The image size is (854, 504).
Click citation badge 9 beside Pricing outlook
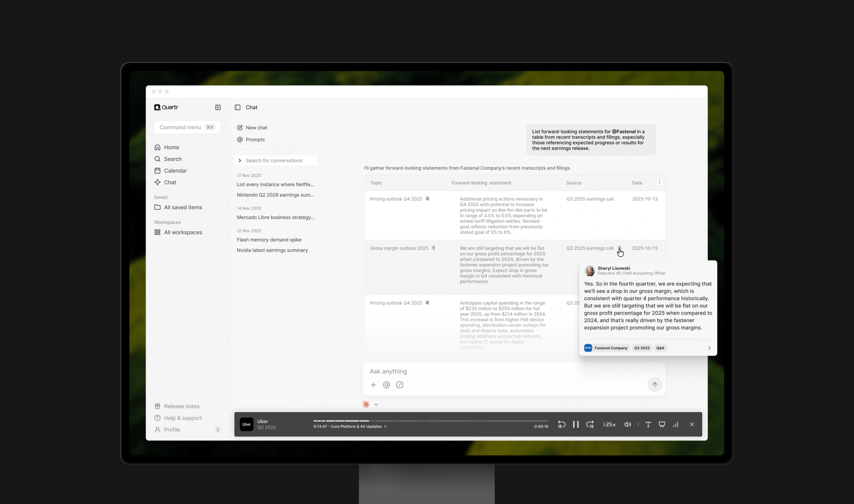tap(428, 303)
